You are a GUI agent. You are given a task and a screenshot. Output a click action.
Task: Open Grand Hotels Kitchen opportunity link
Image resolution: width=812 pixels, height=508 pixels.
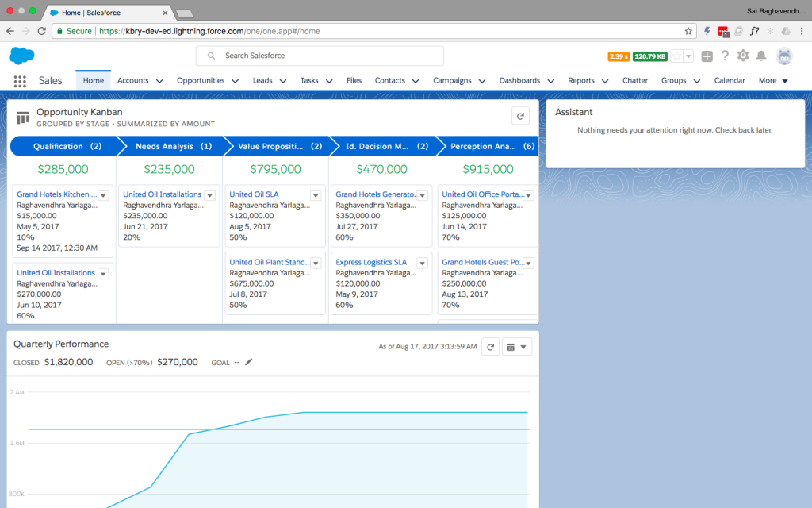tap(56, 194)
